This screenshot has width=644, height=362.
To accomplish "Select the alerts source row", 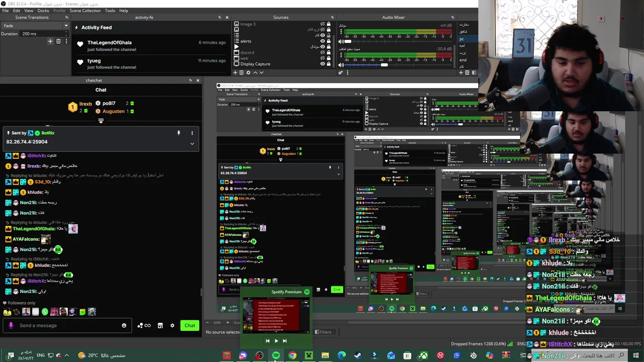I will point(282,41).
